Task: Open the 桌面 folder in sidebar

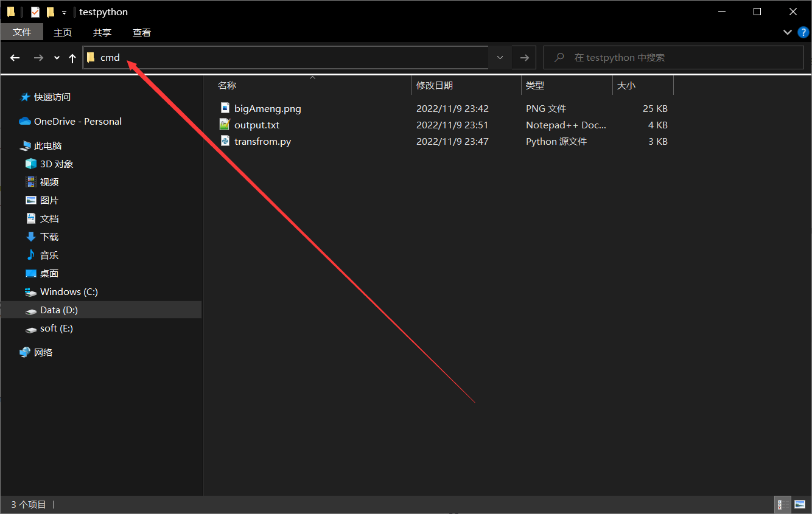Action: point(49,274)
